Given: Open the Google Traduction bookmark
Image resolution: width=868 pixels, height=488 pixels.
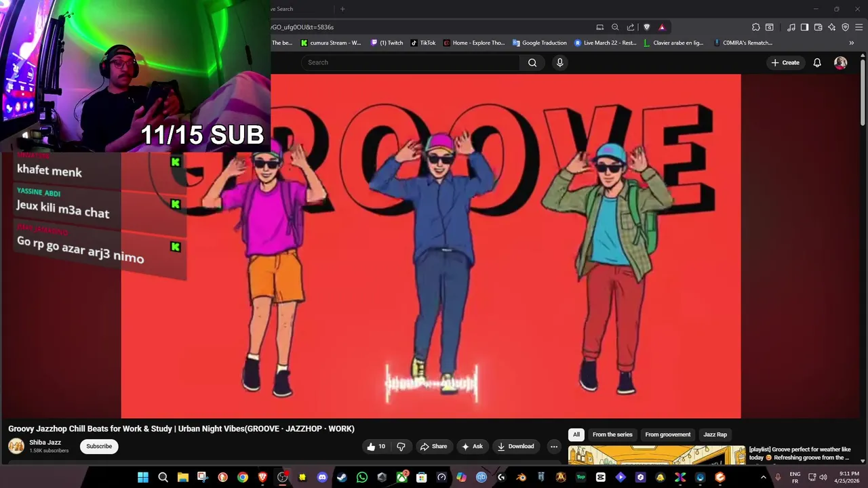Looking at the screenshot, I should (x=540, y=43).
